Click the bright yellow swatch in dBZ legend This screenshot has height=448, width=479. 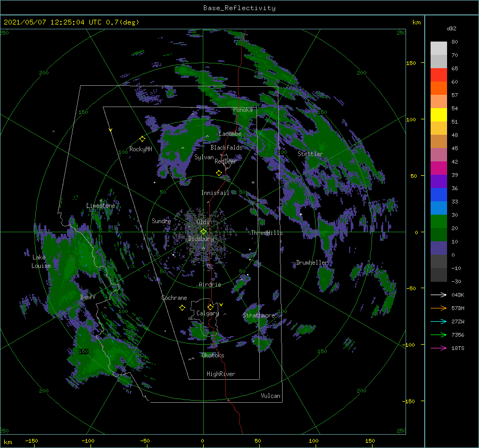pyautogui.click(x=439, y=115)
